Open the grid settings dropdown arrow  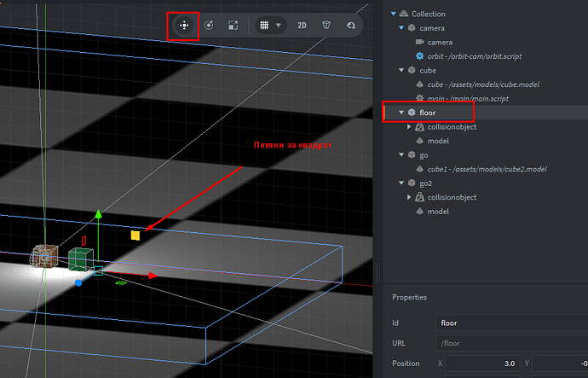pyautogui.click(x=279, y=26)
